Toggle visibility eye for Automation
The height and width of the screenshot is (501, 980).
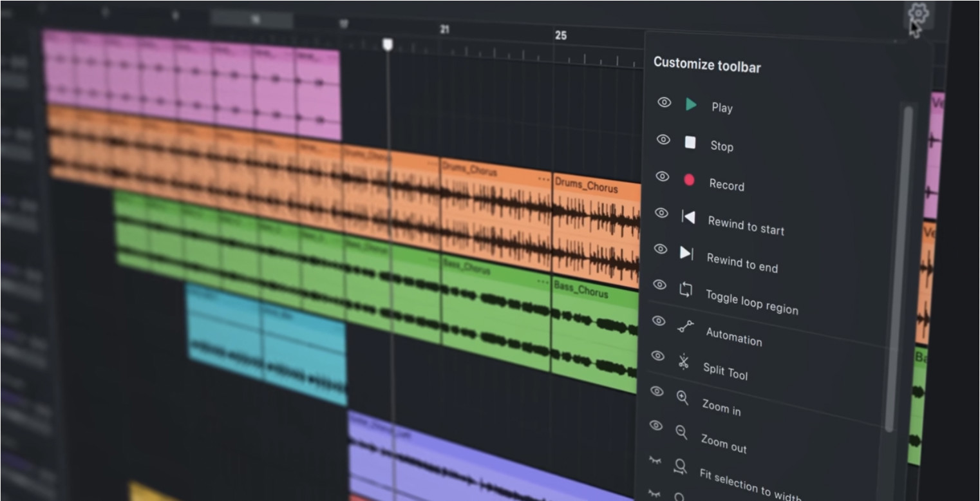coord(658,320)
